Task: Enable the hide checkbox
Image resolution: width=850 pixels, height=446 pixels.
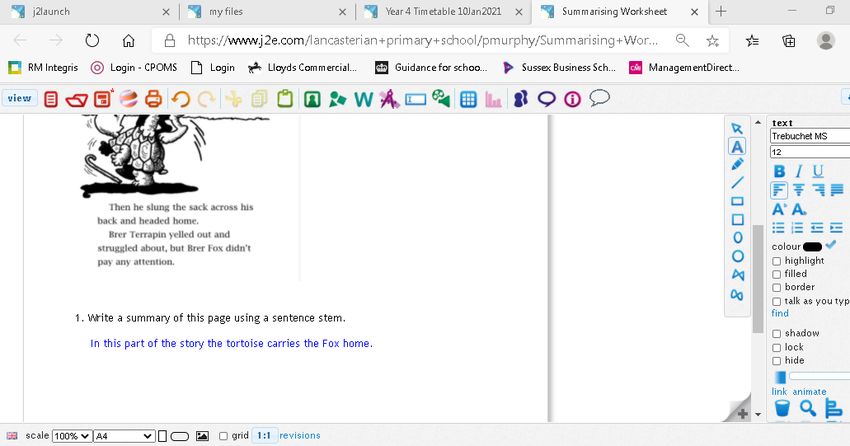Action: point(776,361)
